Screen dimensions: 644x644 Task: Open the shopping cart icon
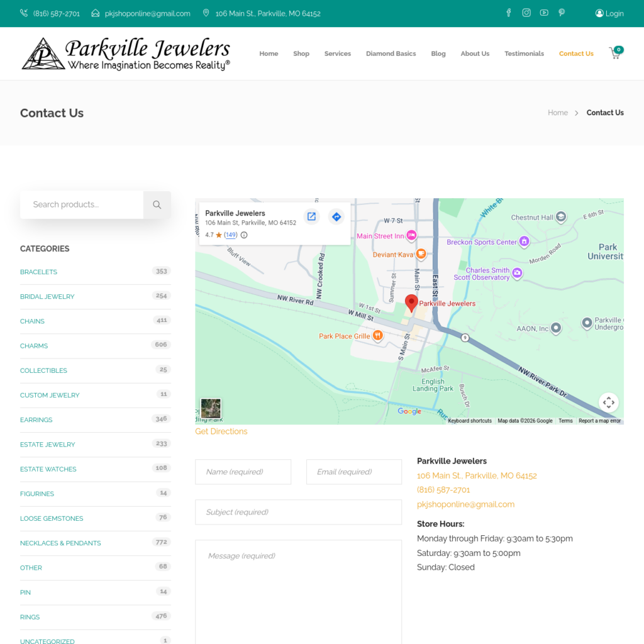tap(615, 53)
